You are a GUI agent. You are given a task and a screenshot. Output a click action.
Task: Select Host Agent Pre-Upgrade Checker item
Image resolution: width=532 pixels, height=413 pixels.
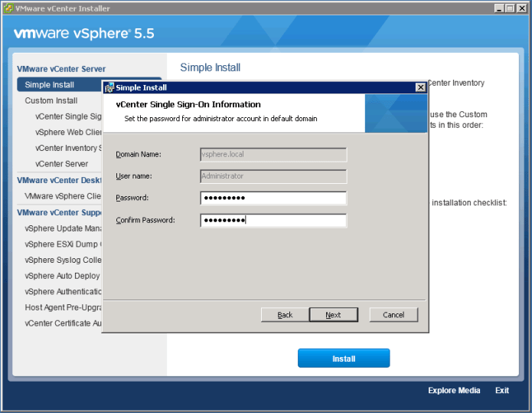click(x=63, y=307)
